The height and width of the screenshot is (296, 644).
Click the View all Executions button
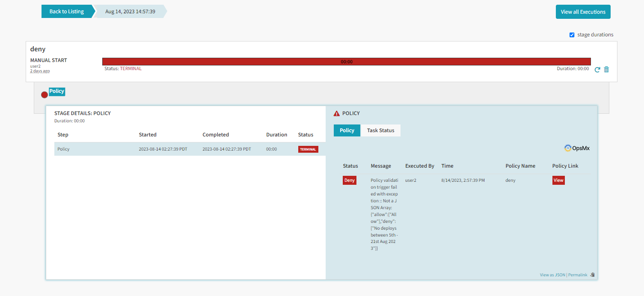coord(583,12)
